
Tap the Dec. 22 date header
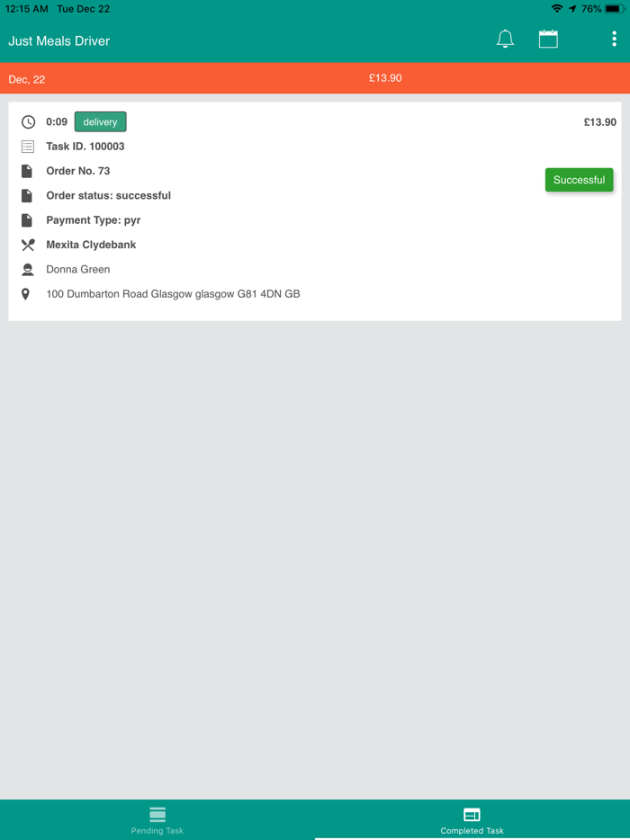pos(27,79)
